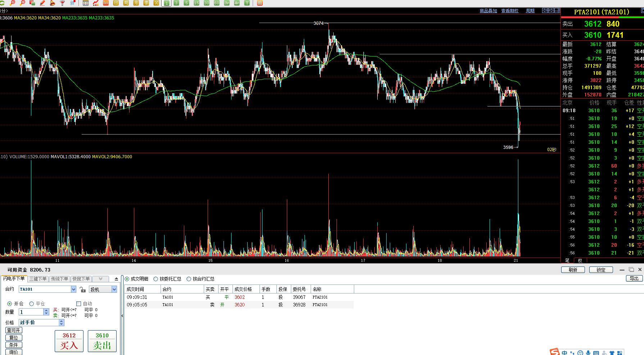644x355 pixels.
Task: Enable the 自动 checkbox
Action: [x=79, y=304]
